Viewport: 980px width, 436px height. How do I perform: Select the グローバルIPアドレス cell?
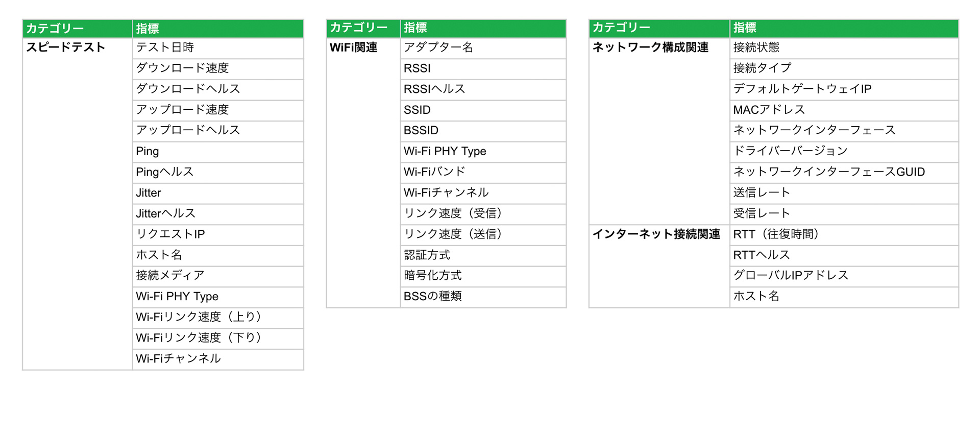click(x=791, y=276)
